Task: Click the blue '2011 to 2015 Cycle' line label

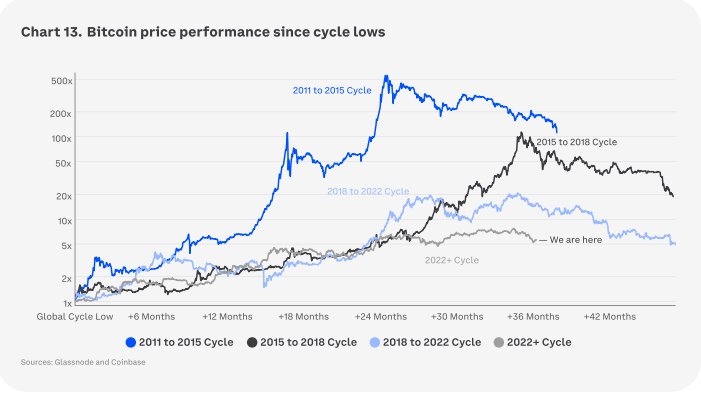Action: pyautogui.click(x=332, y=90)
